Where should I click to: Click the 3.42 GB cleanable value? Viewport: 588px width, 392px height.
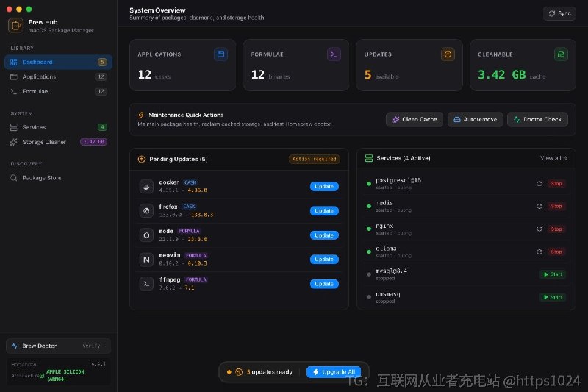tap(502, 74)
